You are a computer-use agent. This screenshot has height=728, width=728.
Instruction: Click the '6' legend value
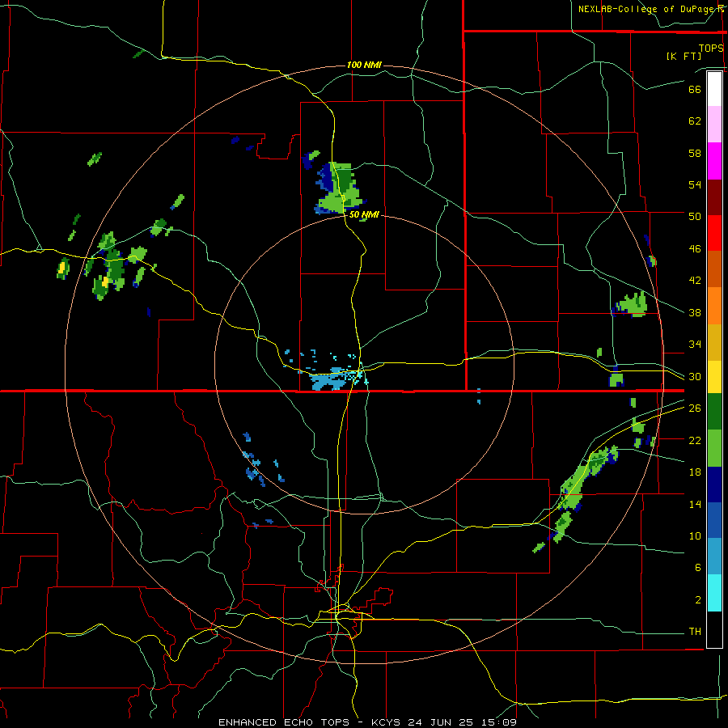(698, 568)
